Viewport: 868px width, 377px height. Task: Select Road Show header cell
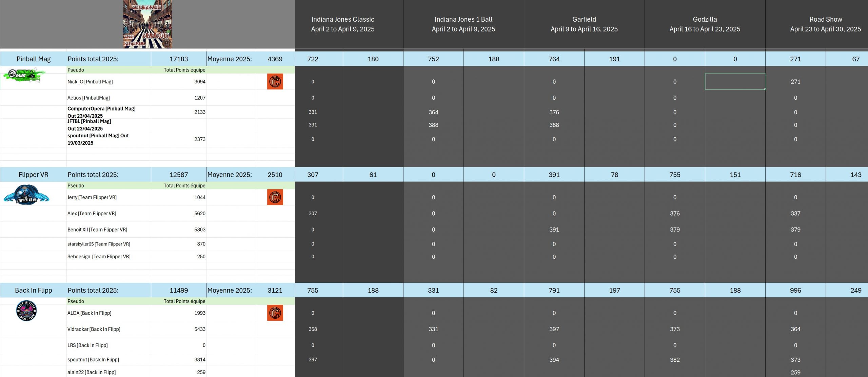point(825,24)
